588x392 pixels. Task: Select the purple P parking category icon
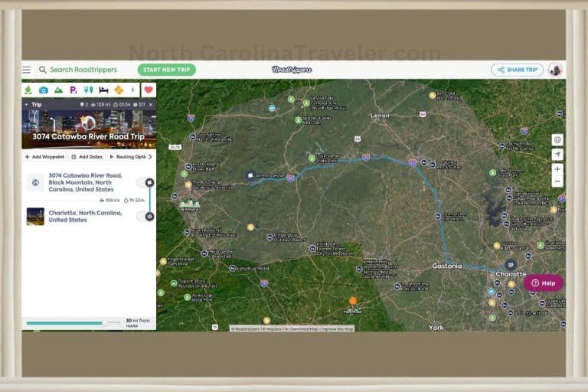pos(73,90)
